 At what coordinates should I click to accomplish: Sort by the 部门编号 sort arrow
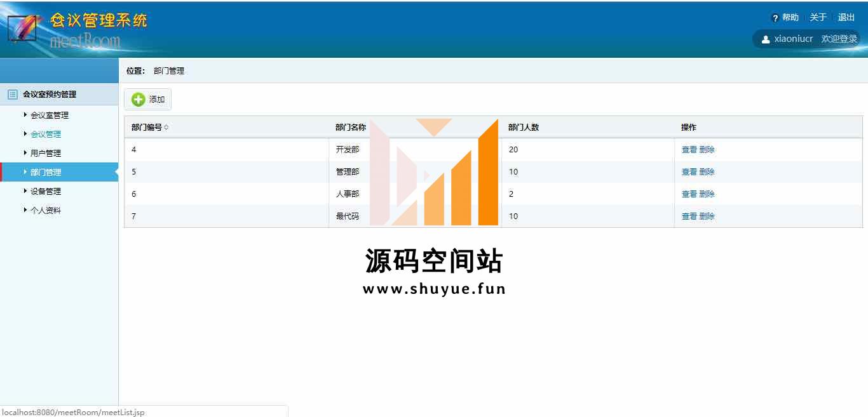click(x=166, y=128)
